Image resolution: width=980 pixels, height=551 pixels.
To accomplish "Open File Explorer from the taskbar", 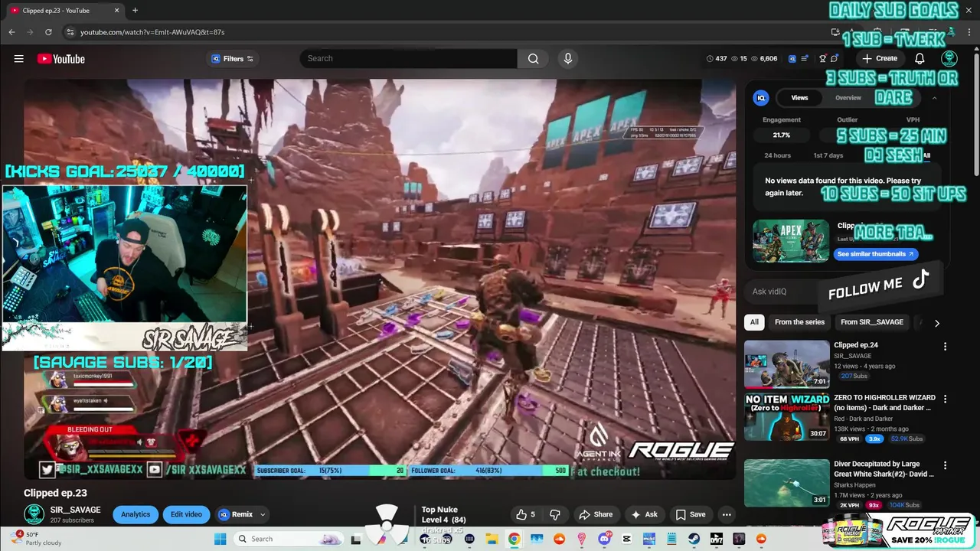I will (492, 539).
